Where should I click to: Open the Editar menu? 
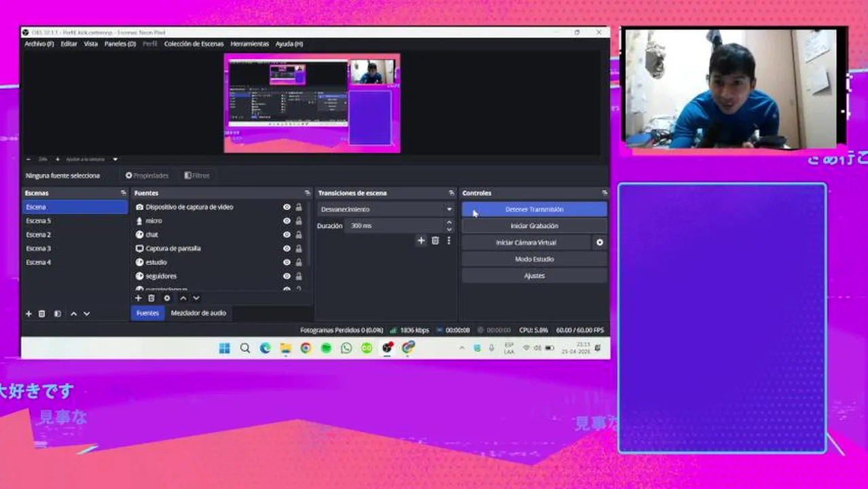click(69, 43)
